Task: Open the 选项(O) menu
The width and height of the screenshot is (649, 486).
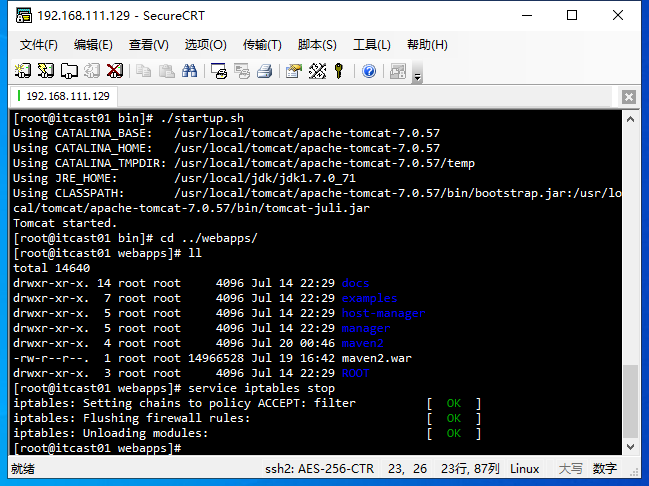Action: click(x=205, y=45)
